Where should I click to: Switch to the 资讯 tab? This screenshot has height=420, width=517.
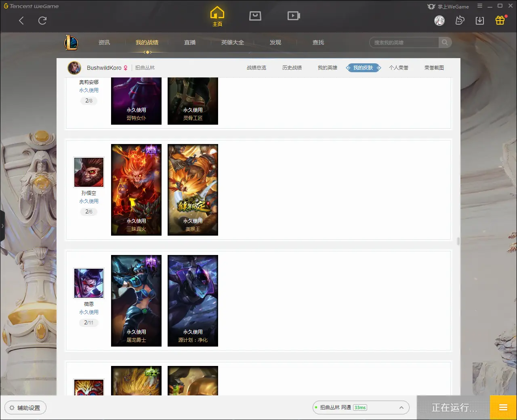104,42
